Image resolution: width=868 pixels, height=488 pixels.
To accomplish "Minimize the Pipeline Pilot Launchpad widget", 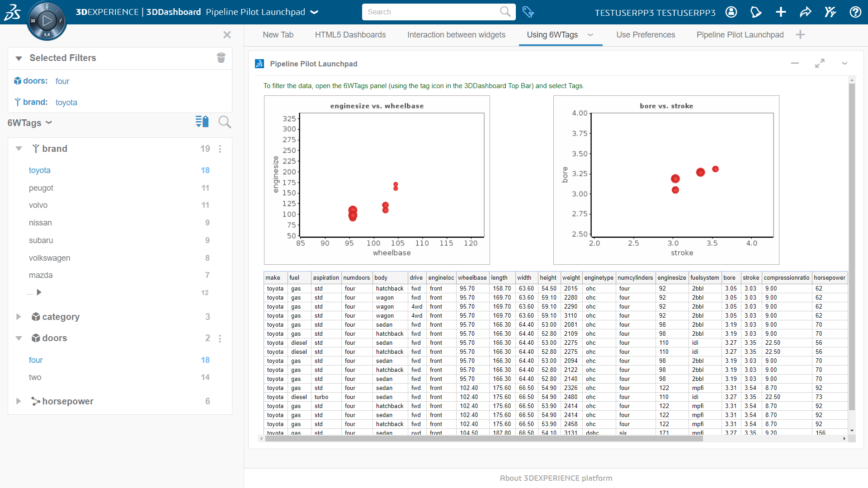I will tap(795, 64).
